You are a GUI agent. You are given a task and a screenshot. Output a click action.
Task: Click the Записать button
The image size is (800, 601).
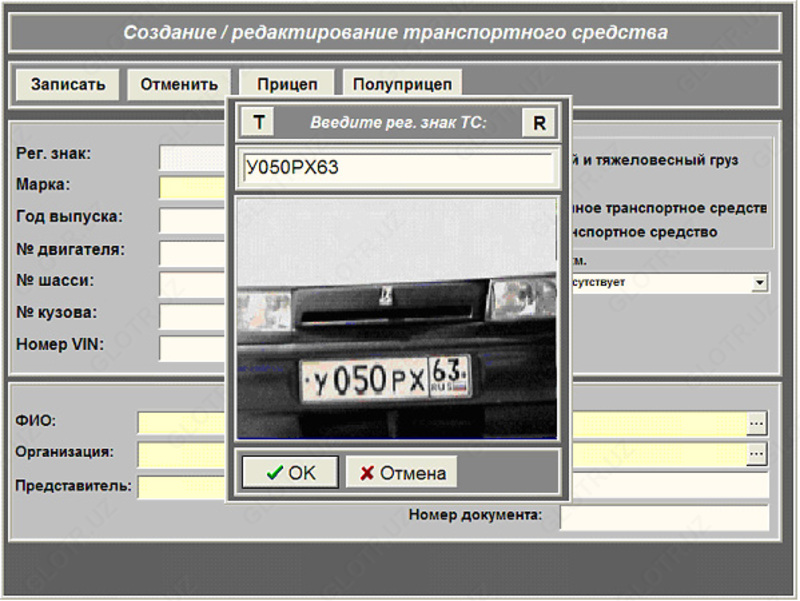[67, 84]
